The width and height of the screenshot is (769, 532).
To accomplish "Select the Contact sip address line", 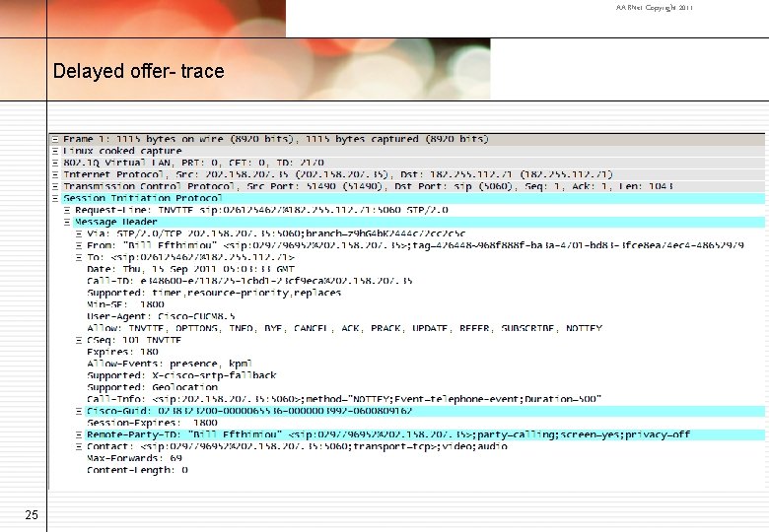I will coord(297,446).
